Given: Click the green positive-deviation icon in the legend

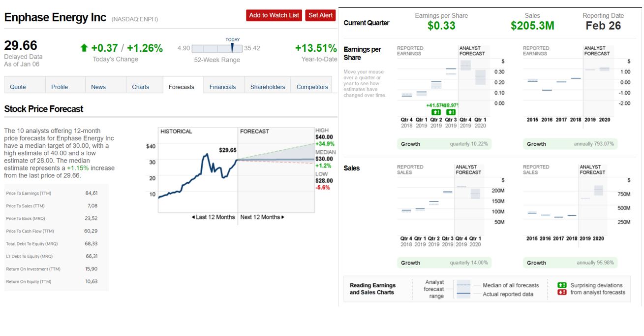Looking at the screenshot, I should coord(561,285).
